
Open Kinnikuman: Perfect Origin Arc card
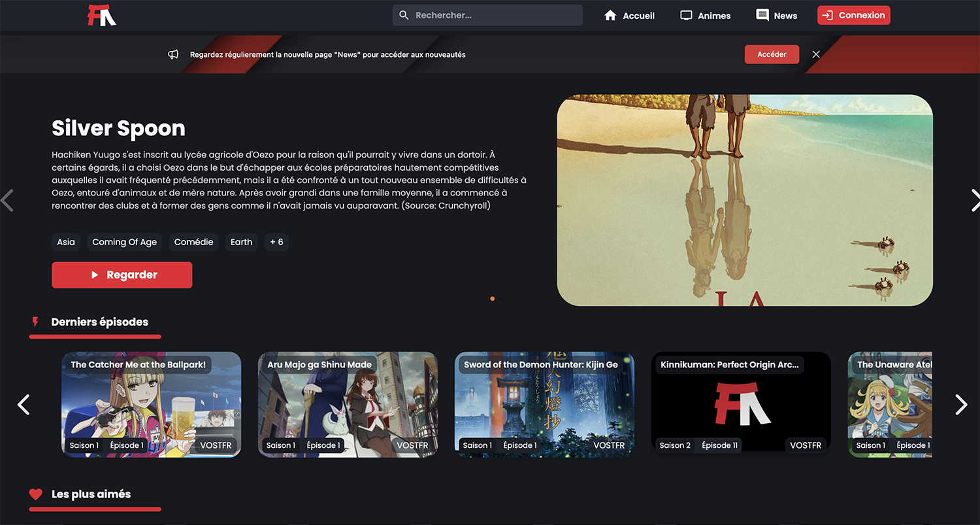[741, 405]
